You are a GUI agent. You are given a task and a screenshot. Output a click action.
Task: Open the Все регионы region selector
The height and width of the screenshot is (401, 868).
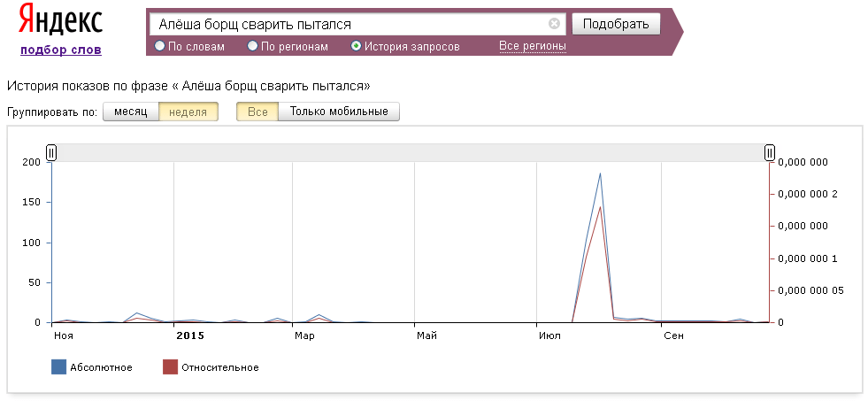(x=533, y=46)
